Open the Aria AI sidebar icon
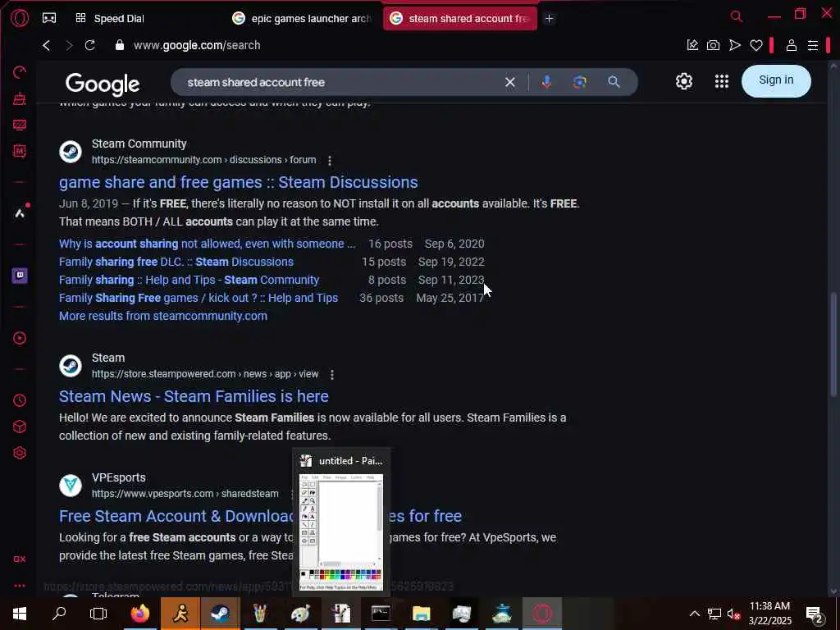The height and width of the screenshot is (630, 840). (20, 213)
